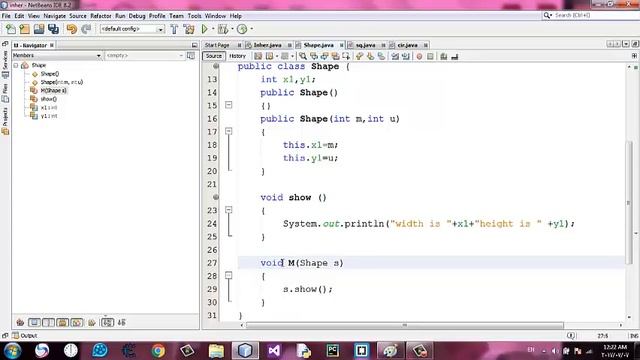Select x1 : int field in Navigator
The width and height of the screenshot is (640, 360).
(x=49, y=108)
